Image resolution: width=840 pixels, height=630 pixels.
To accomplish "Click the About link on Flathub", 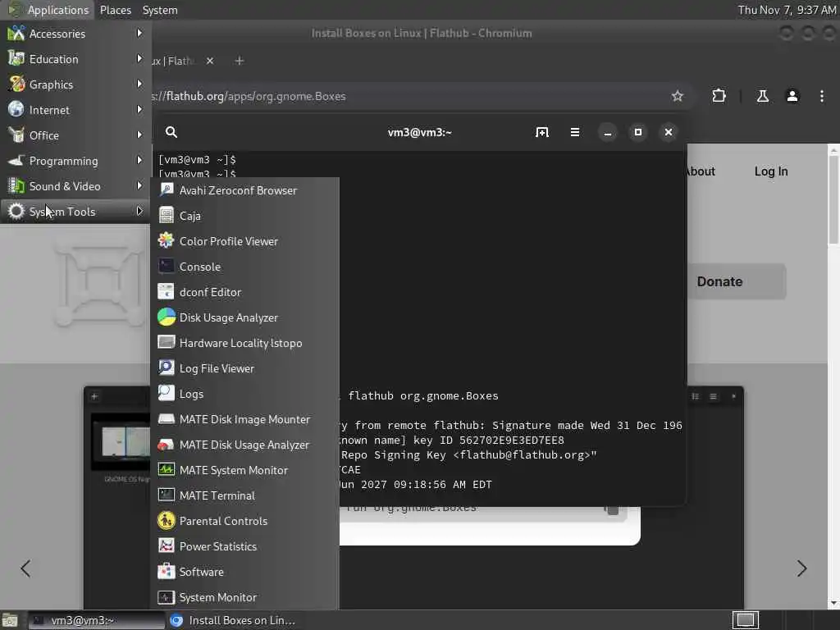I will click(x=701, y=171).
